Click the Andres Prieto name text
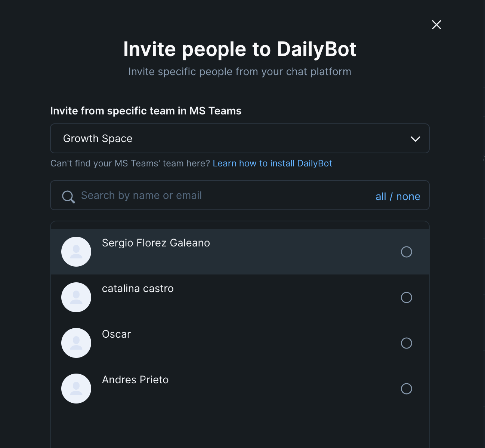Image resolution: width=485 pixels, height=448 pixels. click(x=135, y=380)
